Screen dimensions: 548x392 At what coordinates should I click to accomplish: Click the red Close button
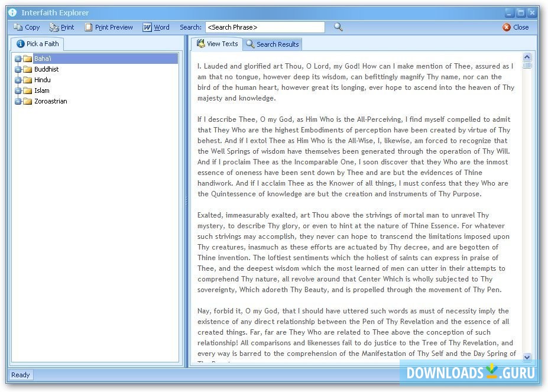pyautogui.click(x=515, y=27)
